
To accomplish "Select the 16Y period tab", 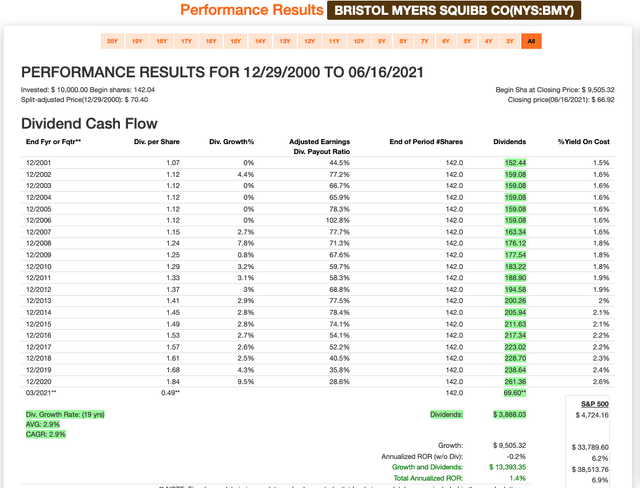I will 211,41.
